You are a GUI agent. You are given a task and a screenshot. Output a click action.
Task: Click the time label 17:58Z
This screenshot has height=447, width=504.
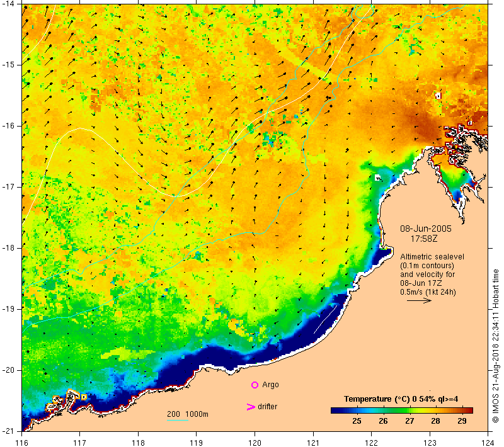pos(424,239)
